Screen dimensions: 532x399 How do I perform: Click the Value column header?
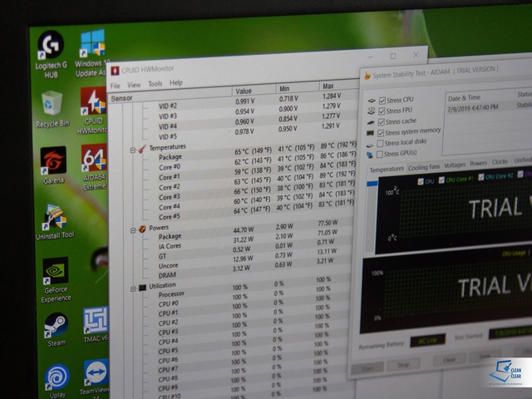tap(244, 91)
